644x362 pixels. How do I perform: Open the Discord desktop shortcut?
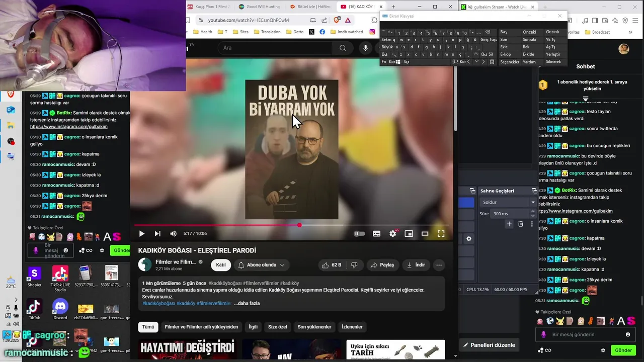(60, 309)
